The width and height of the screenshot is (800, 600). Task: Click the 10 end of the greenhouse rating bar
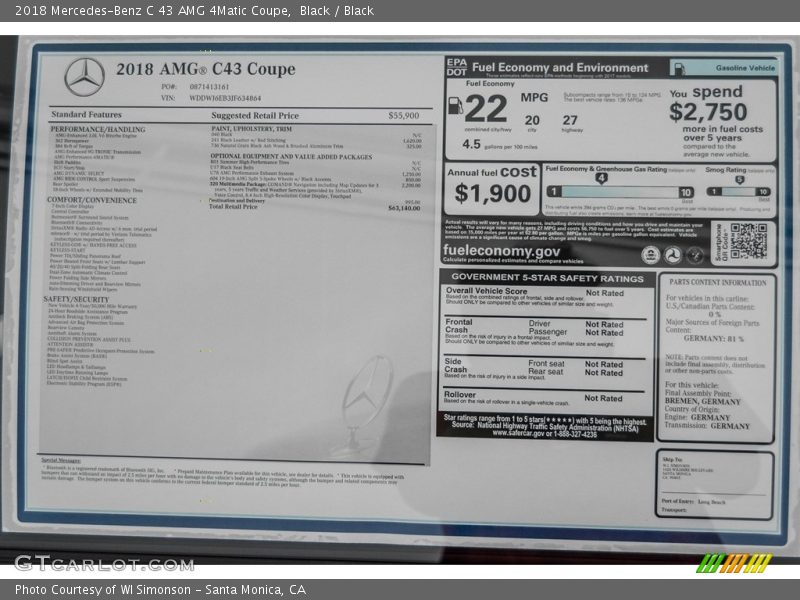686,192
